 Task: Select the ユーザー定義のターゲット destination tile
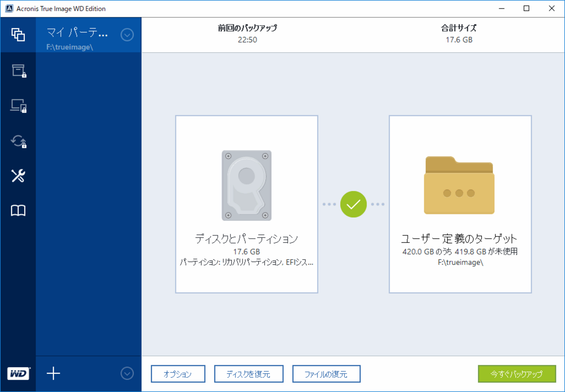pos(460,204)
